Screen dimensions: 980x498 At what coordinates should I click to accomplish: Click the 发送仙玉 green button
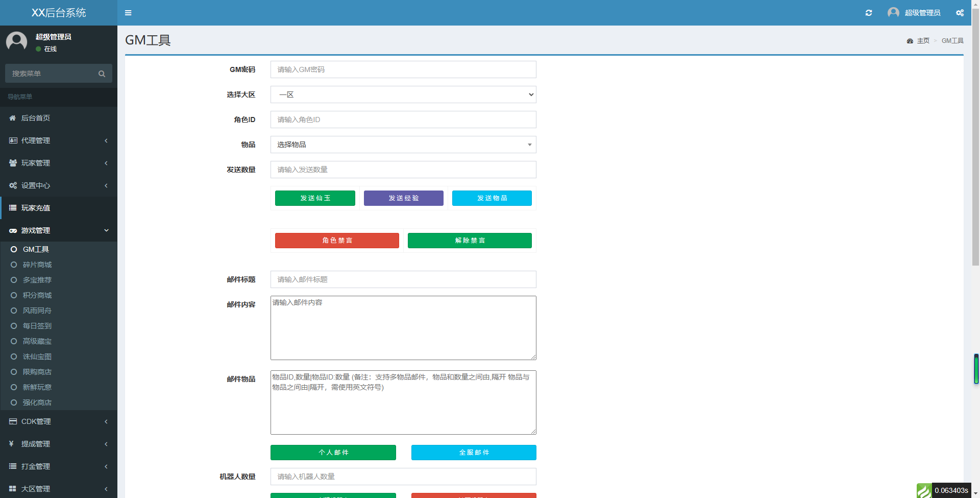pos(315,198)
